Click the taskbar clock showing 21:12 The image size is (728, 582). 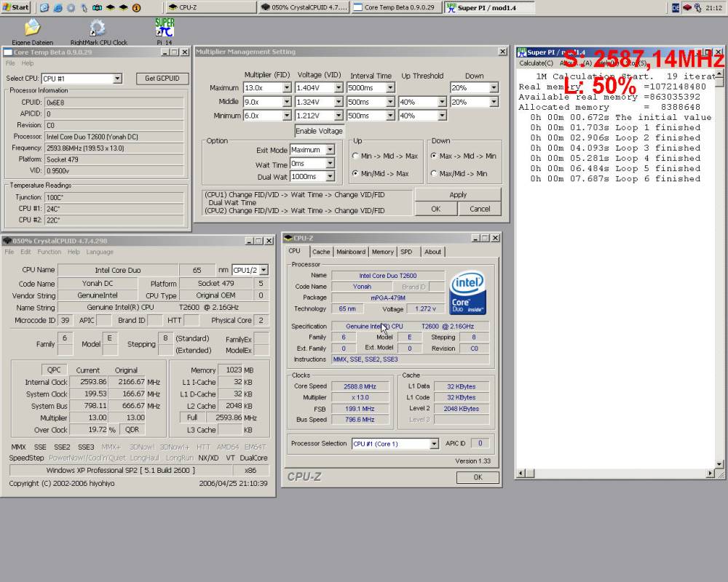[x=713, y=8]
